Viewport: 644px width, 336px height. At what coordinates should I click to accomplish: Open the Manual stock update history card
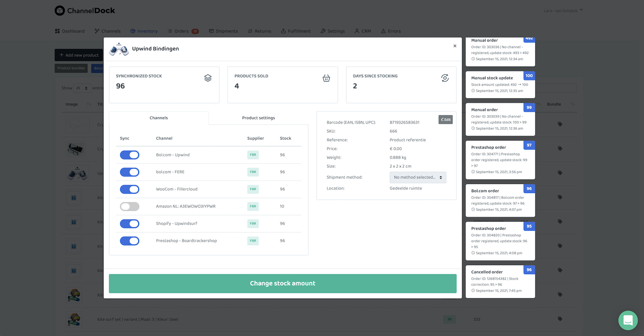pos(500,84)
